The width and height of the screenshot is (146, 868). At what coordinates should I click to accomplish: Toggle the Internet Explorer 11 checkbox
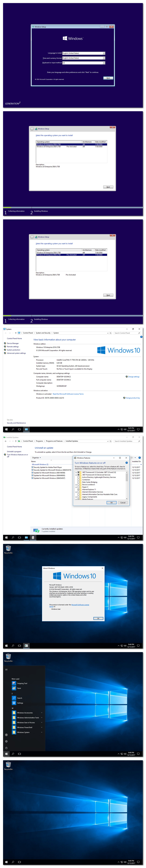79,489
